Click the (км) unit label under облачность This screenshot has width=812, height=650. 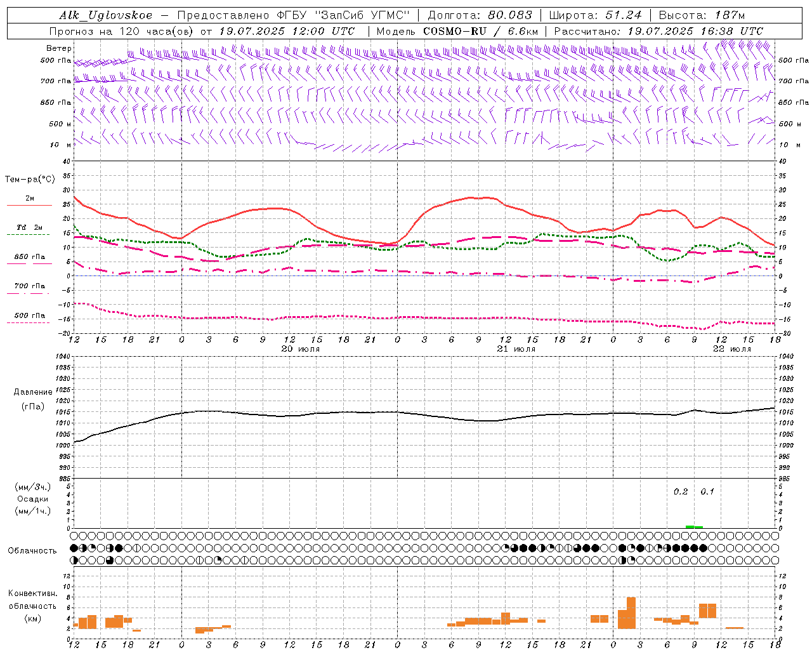coord(32,618)
